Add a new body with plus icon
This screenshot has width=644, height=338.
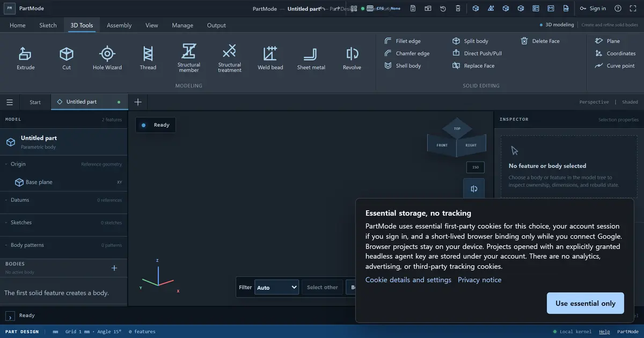coord(114,268)
